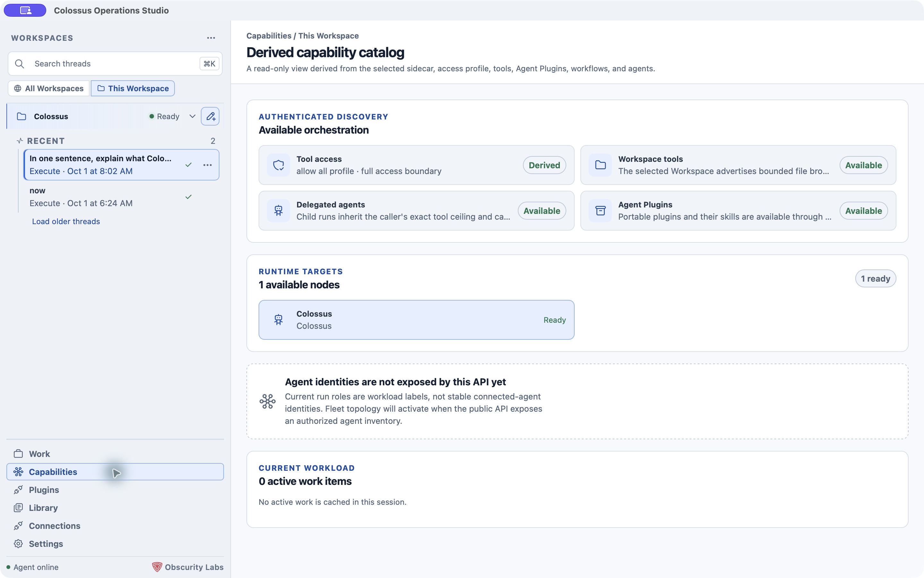Click the Derived badge on Tool access
Screen dimensions: 924x578
click(544, 165)
